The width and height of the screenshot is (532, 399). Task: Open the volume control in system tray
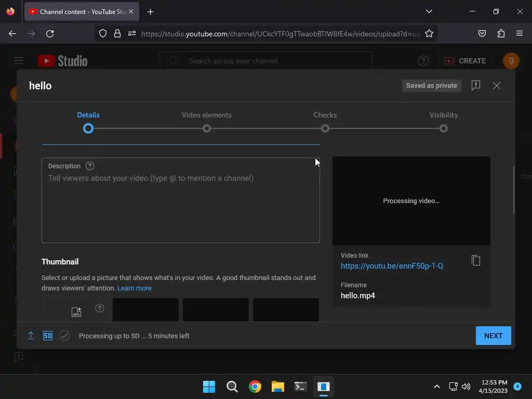(466, 387)
